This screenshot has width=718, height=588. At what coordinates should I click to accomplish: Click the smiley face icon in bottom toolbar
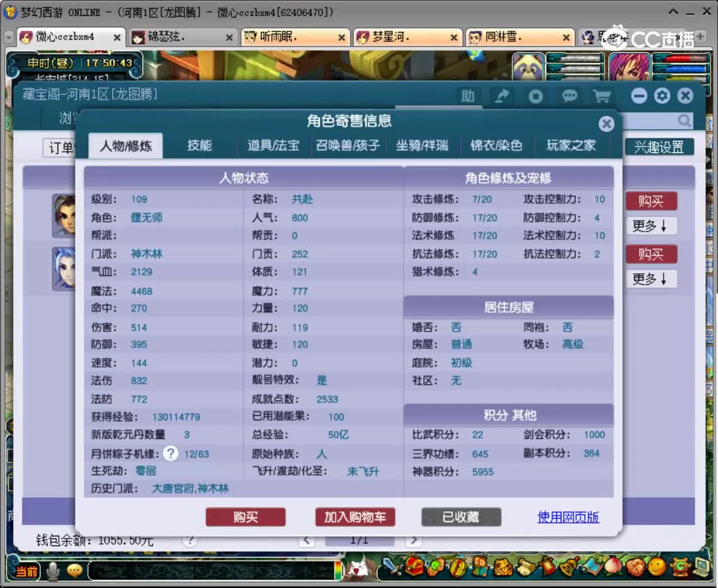point(657,567)
